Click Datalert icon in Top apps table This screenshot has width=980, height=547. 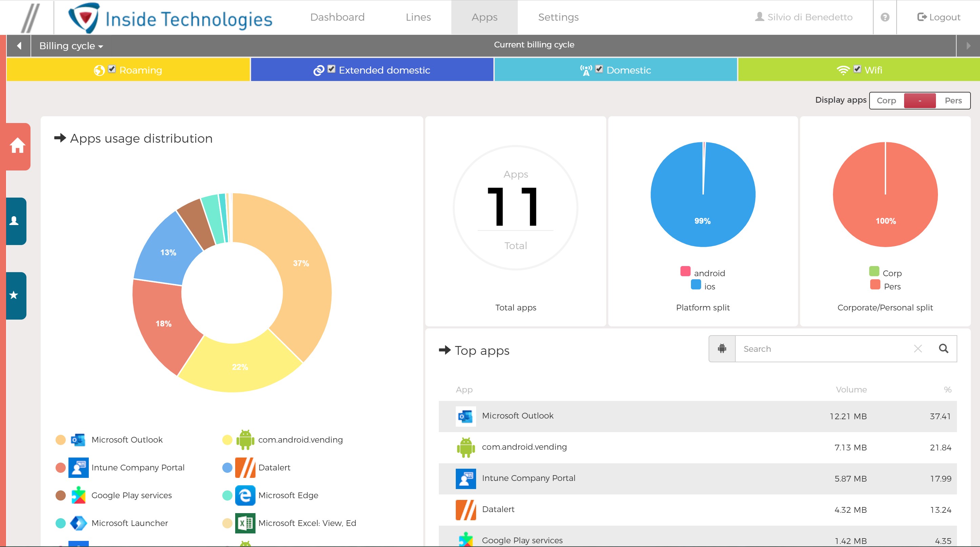click(x=466, y=510)
